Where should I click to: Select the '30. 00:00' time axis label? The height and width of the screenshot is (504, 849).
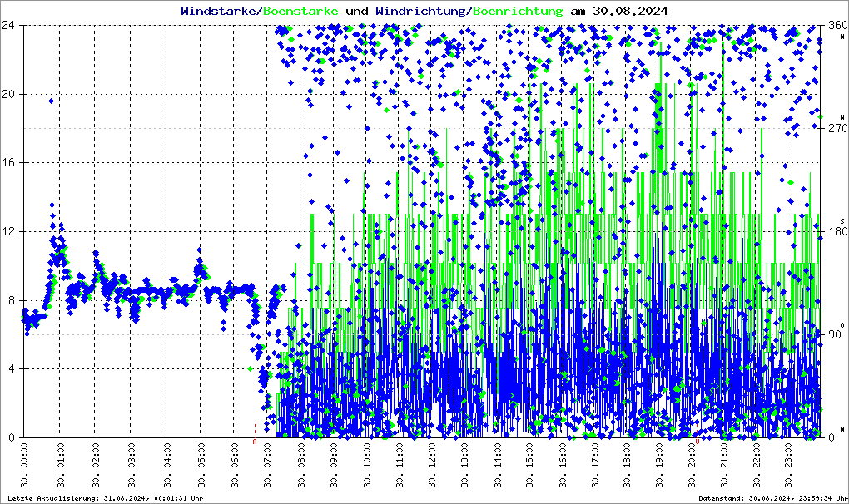(26, 465)
